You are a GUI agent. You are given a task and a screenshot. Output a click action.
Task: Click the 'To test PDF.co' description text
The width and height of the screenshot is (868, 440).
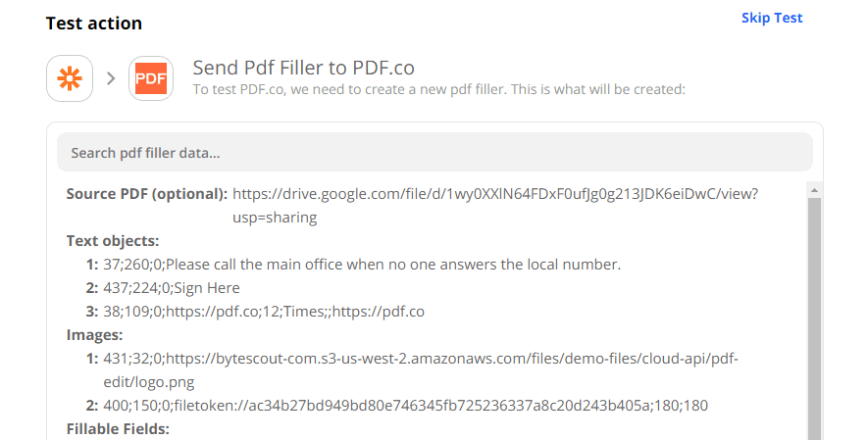(437, 89)
